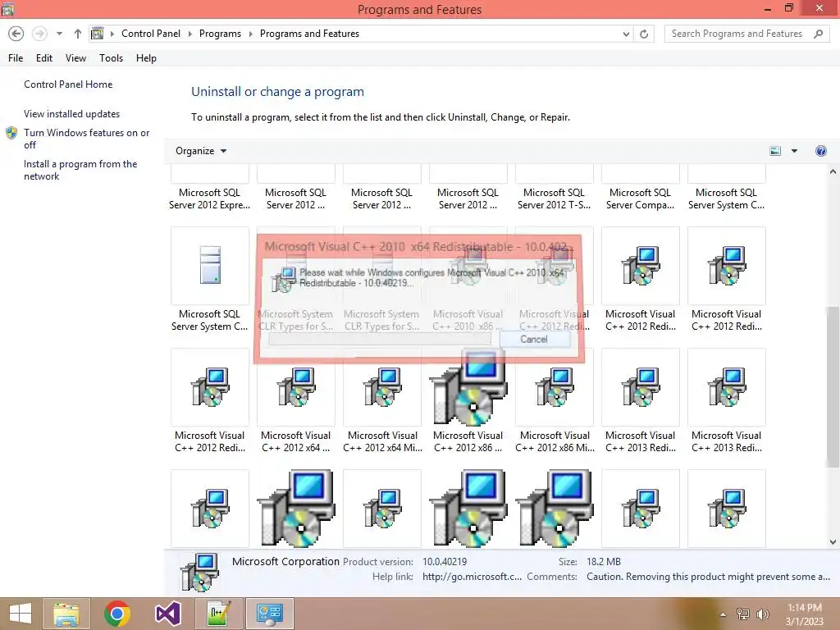Expand the arrow after Programs breadcrumb
This screenshot has width=840, height=630.
[250, 34]
